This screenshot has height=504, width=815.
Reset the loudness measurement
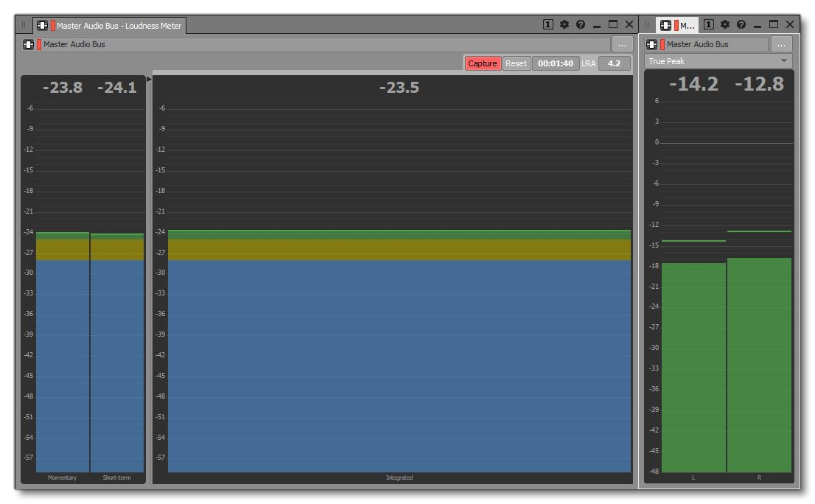[516, 63]
